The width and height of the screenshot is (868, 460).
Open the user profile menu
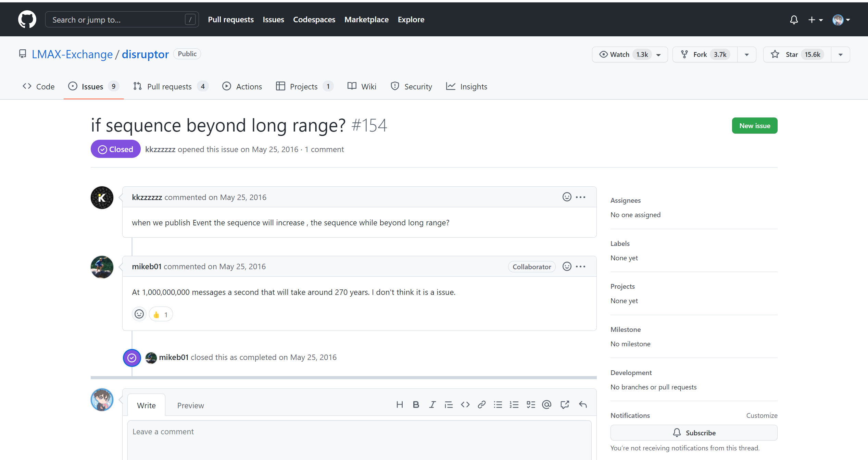[x=841, y=20]
